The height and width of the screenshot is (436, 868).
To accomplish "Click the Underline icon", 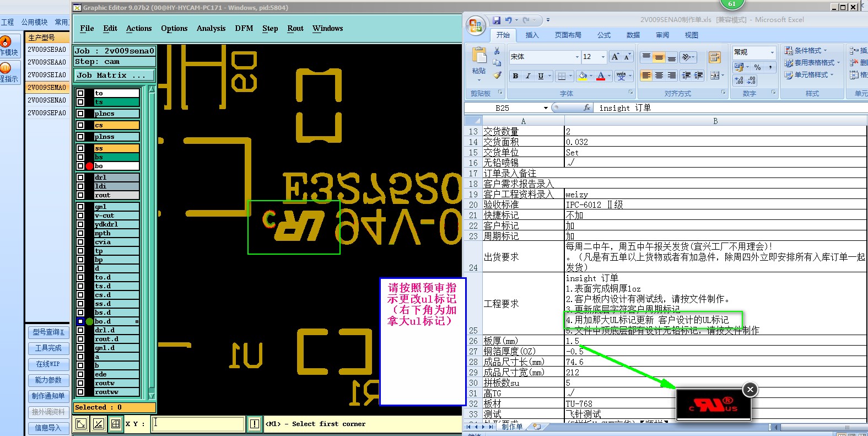I will pyautogui.click(x=541, y=76).
